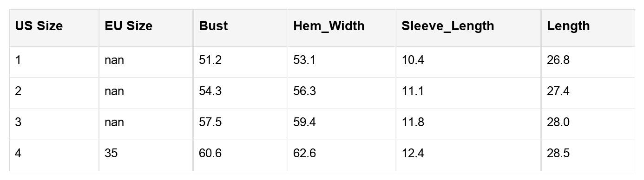Select the Bust value 57.5
Viewport: 644px width, 180px height.
pyautogui.click(x=210, y=122)
